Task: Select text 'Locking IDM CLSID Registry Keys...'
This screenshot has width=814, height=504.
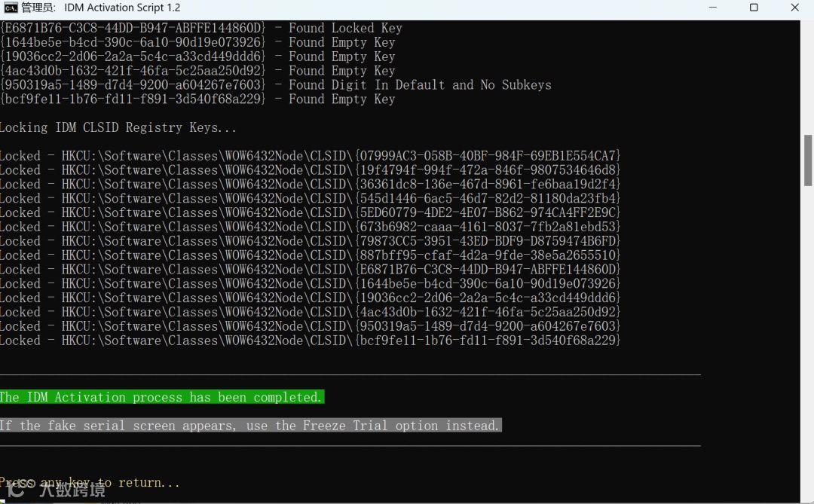Action: [118, 127]
